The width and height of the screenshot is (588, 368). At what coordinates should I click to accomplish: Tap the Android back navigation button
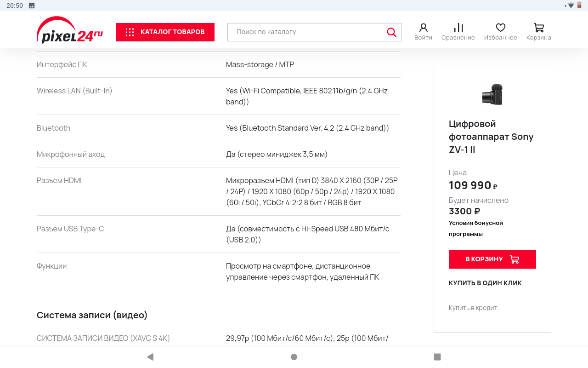click(x=150, y=357)
